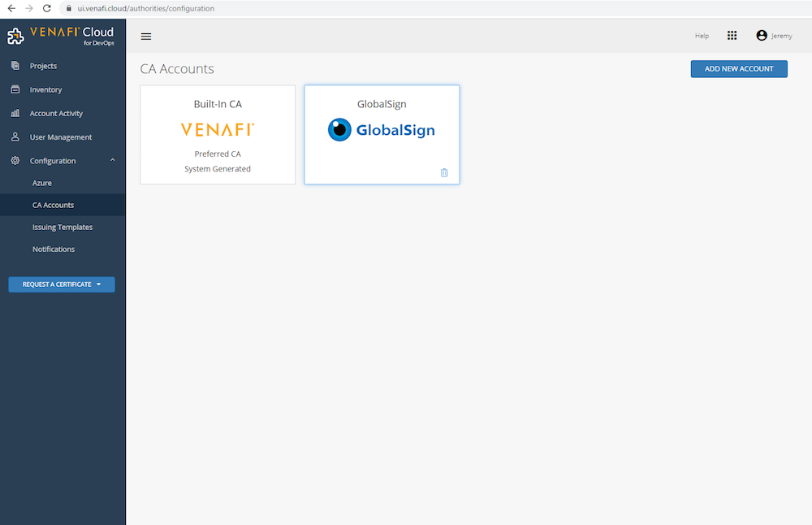Open the Jeremy user name menu
The height and width of the screenshot is (525, 812).
(781, 36)
